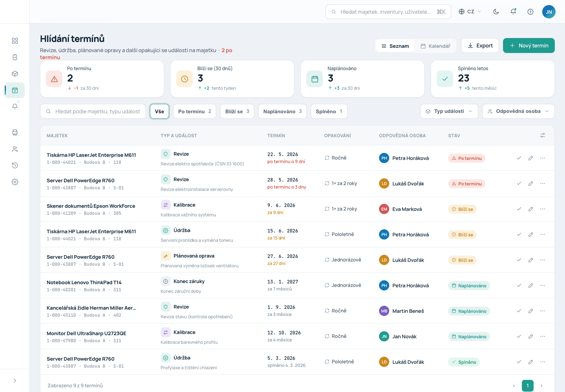The width and height of the screenshot is (565, 392).
Task: Go to the next page arrow
Action: (x=541, y=386)
